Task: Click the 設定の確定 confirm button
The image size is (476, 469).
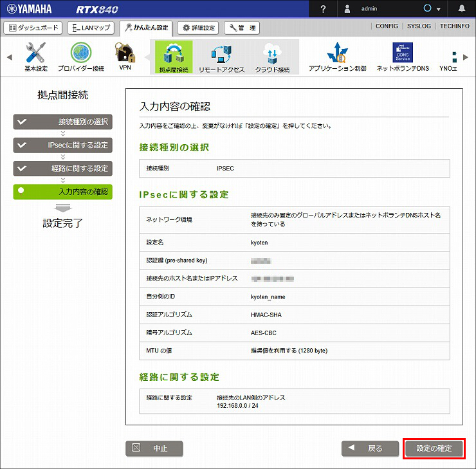Action: point(434,448)
